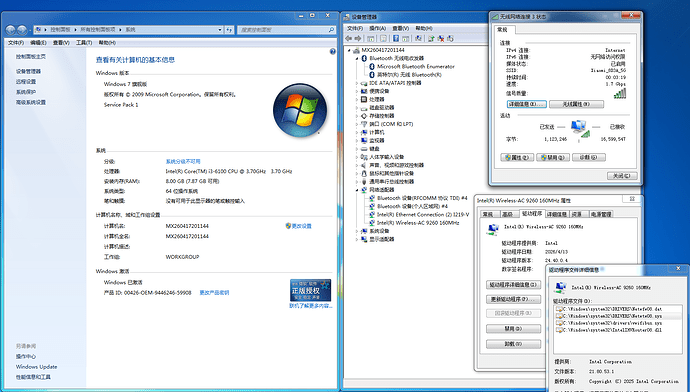Open the 操作(A) menu in Device Manager
The width and height of the screenshot is (690, 392).
378,28
